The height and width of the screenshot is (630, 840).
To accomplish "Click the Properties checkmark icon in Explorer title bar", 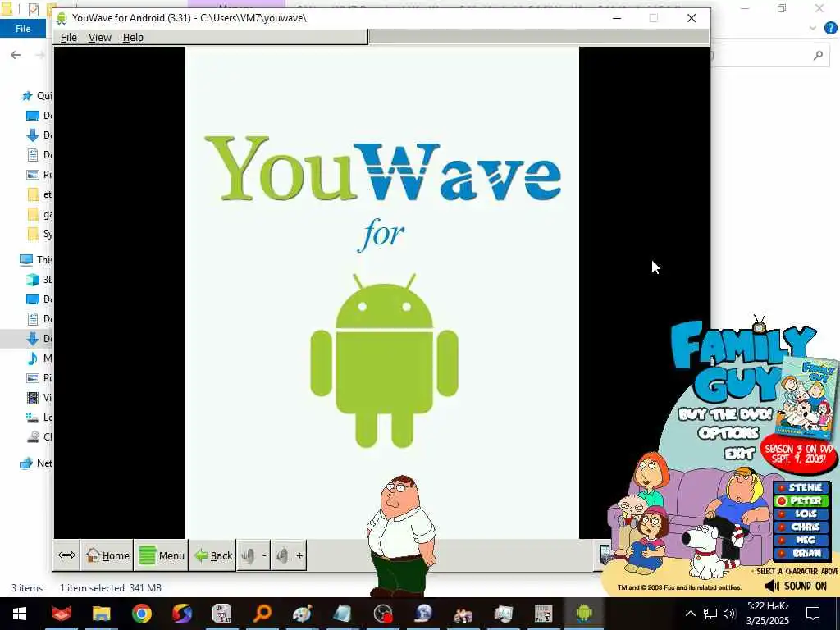I will (x=33, y=9).
